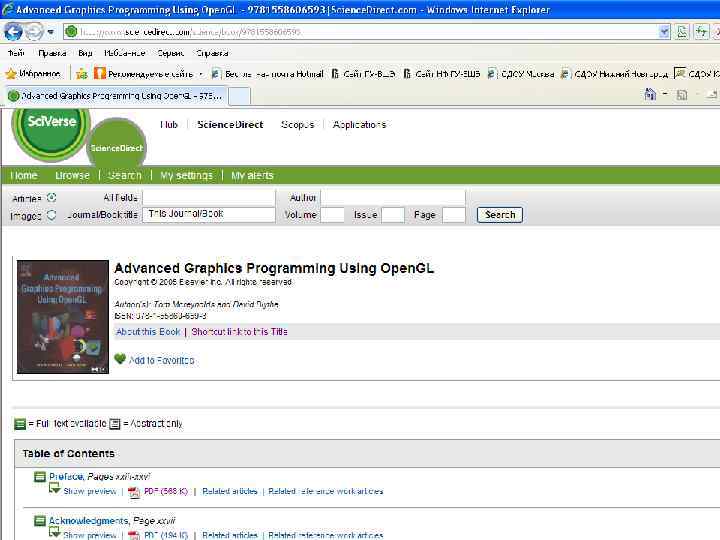
Task: Click the Volume input field
Action: [332, 215]
